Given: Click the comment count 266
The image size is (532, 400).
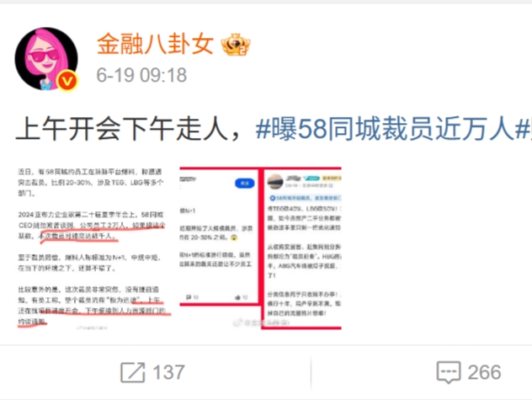Looking at the screenshot, I should [484, 372].
